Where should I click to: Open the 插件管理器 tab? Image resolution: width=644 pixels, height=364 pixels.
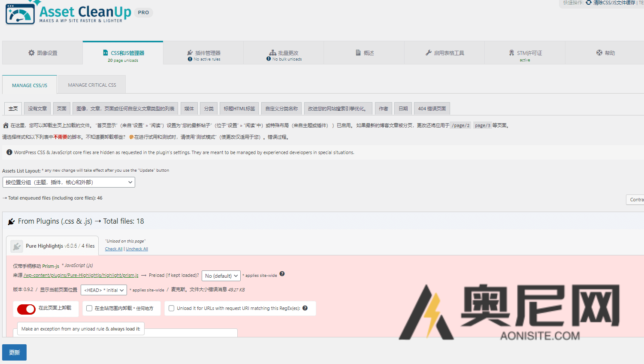tap(203, 53)
